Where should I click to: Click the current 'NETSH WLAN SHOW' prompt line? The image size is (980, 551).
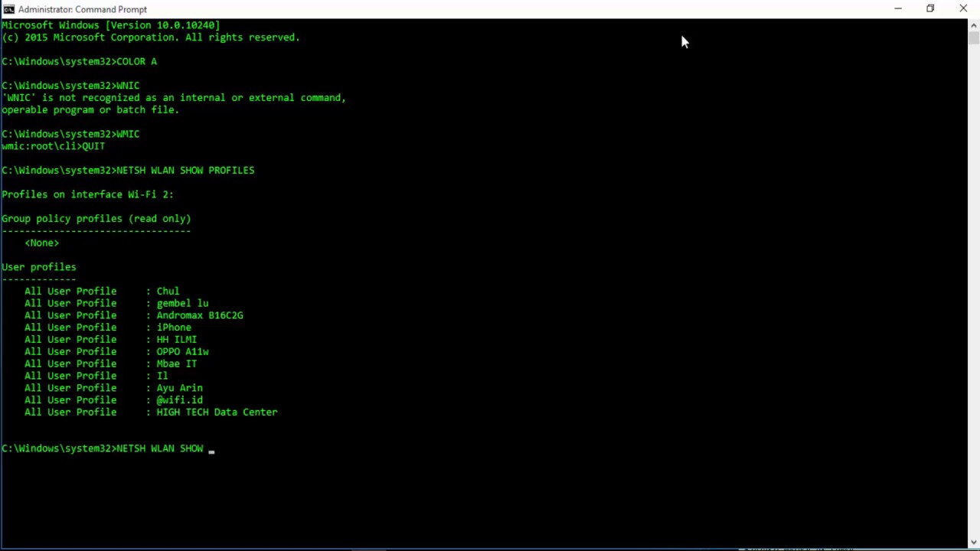(x=108, y=448)
